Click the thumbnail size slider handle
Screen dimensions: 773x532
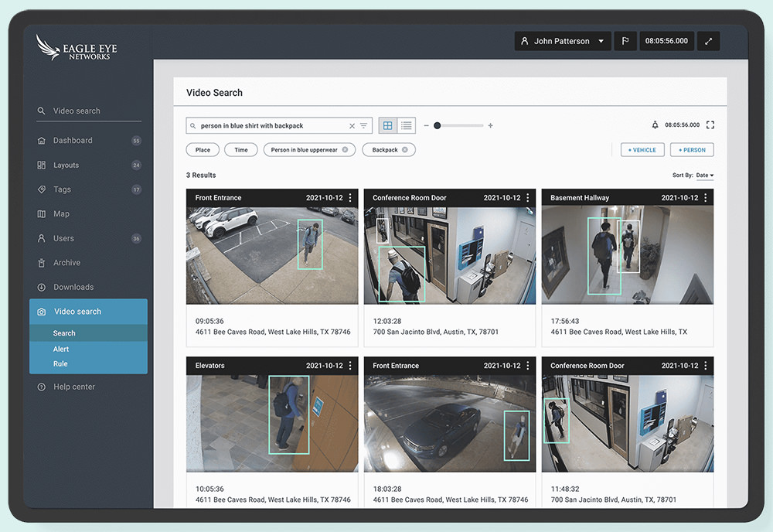point(437,125)
